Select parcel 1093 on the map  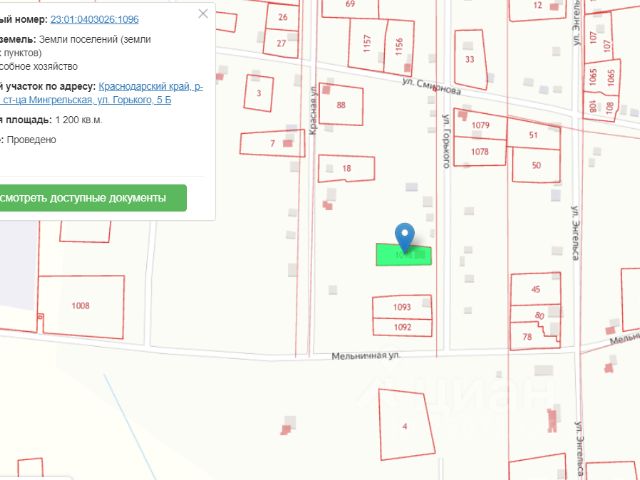click(x=402, y=307)
